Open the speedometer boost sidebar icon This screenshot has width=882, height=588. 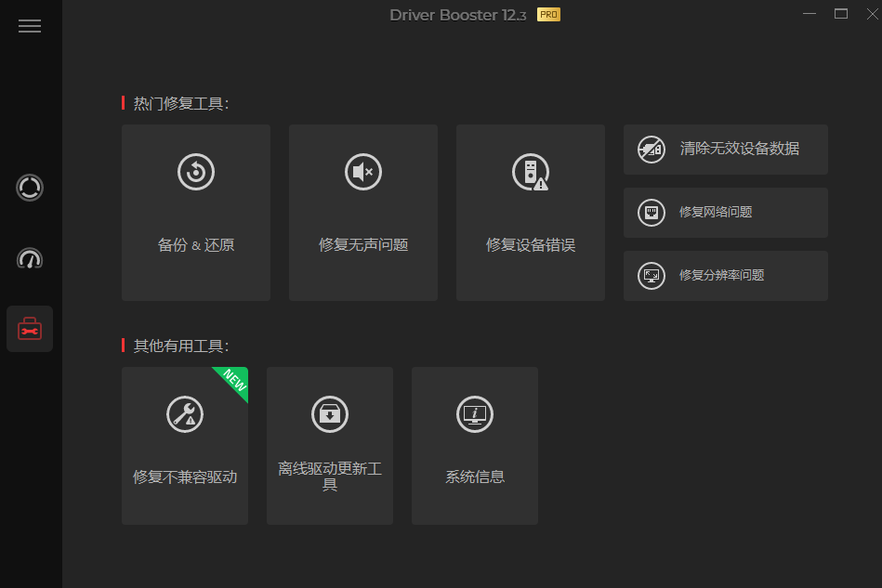pyautogui.click(x=30, y=258)
